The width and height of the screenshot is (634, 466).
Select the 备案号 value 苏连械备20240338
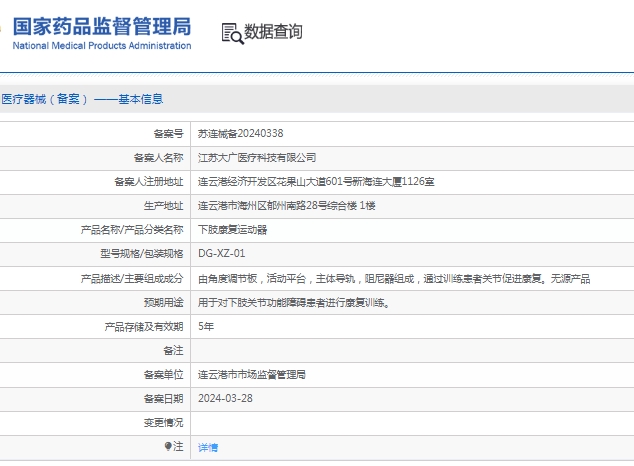[241, 133]
